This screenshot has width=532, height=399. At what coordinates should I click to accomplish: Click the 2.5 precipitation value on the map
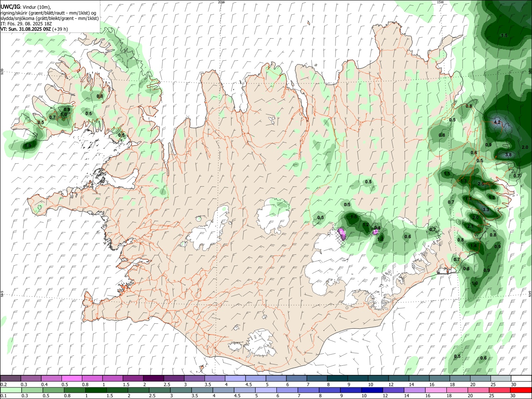pyautogui.click(x=481, y=184)
